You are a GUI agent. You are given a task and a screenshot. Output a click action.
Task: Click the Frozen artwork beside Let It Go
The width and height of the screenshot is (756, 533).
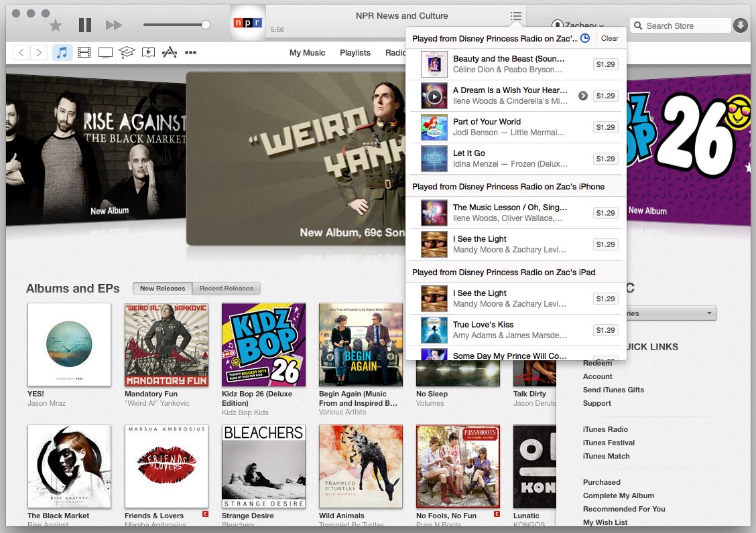pyautogui.click(x=434, y=159)
